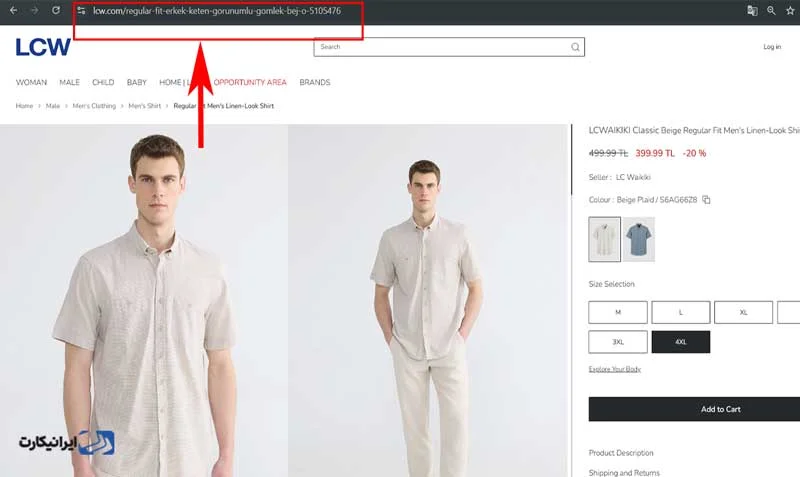800x477 pixels.
Task: Click the LCWAIKIKI Classic product title
Action: pyautogui.click(x=694, y=131)
